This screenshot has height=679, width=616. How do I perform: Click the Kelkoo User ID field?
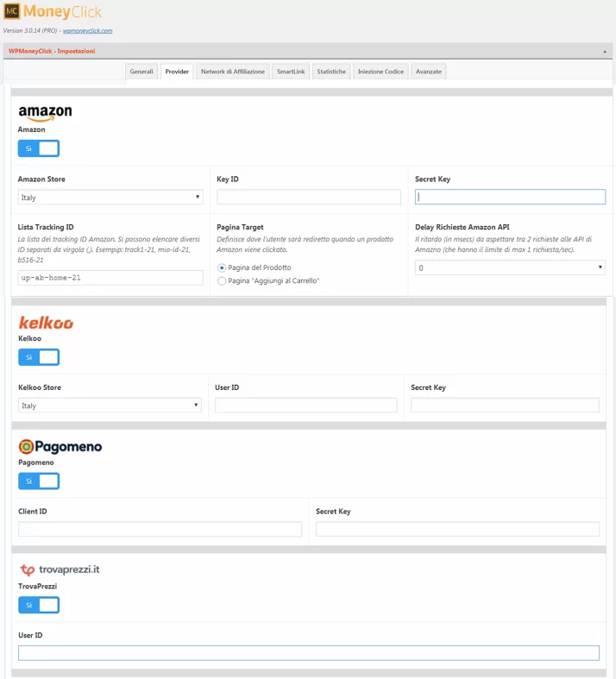click(x=306, y=406)
